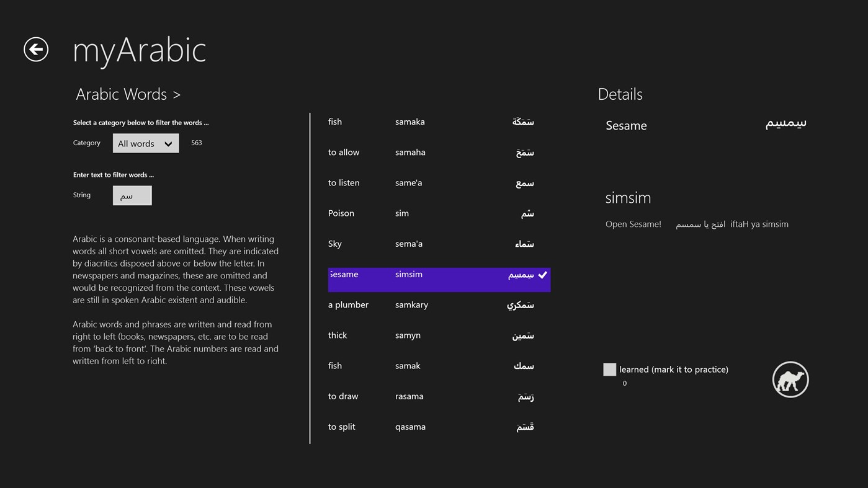Select 'to split' at the bottom of the list
The image size is (868, 488).
tap(341, 427)
